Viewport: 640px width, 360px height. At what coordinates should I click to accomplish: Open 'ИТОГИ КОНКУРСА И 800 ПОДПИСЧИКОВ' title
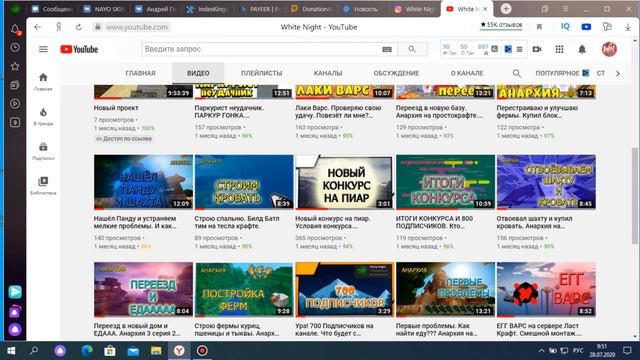[x=434, y=222]
